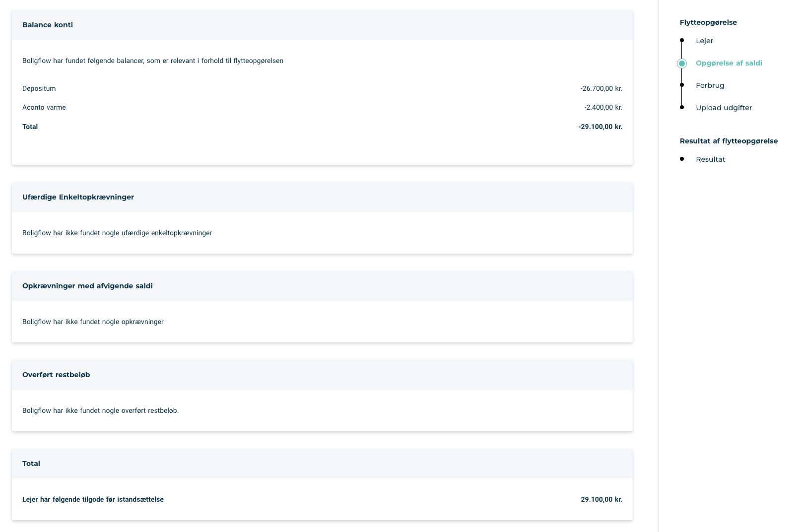Click the 'fundet følgende balancer' description text

click(153, 61)
